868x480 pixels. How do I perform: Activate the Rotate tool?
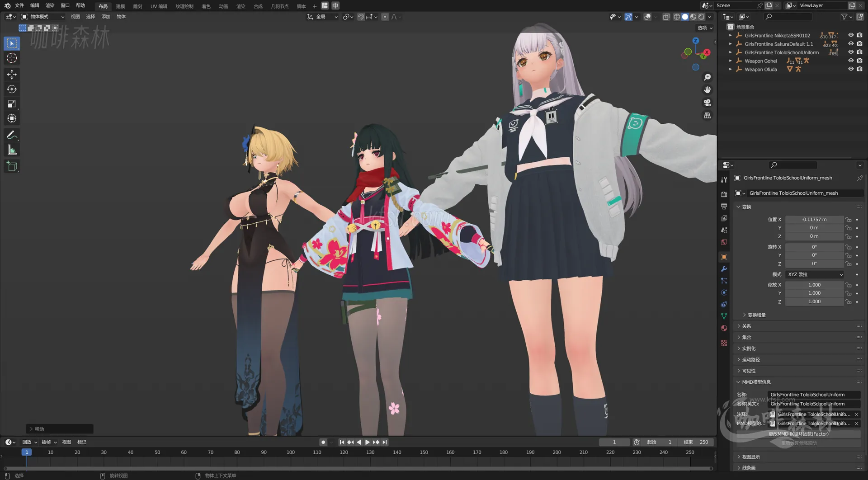12,89
